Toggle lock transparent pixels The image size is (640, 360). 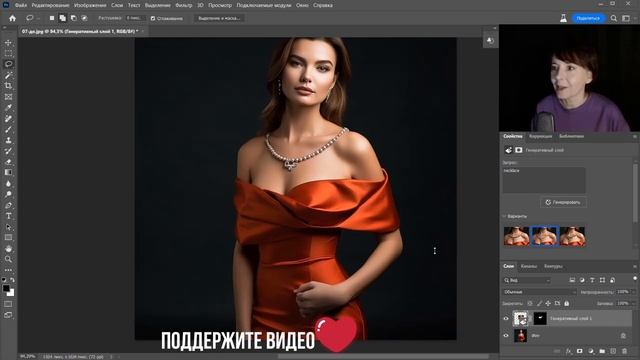(x=530, y=303)
